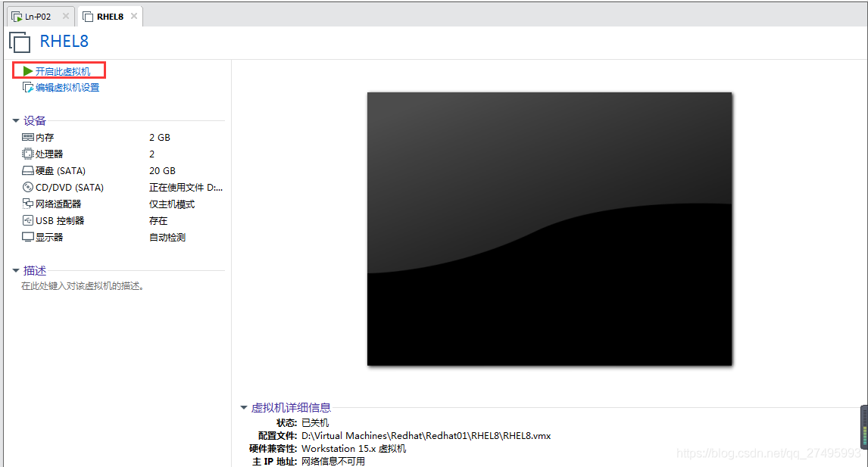Viewport: 868px width, 467px height.
Task: Click the Workstation 15.x 虚拟机 compatibility value
Action: pyautogui.click(x=354, y=449)
